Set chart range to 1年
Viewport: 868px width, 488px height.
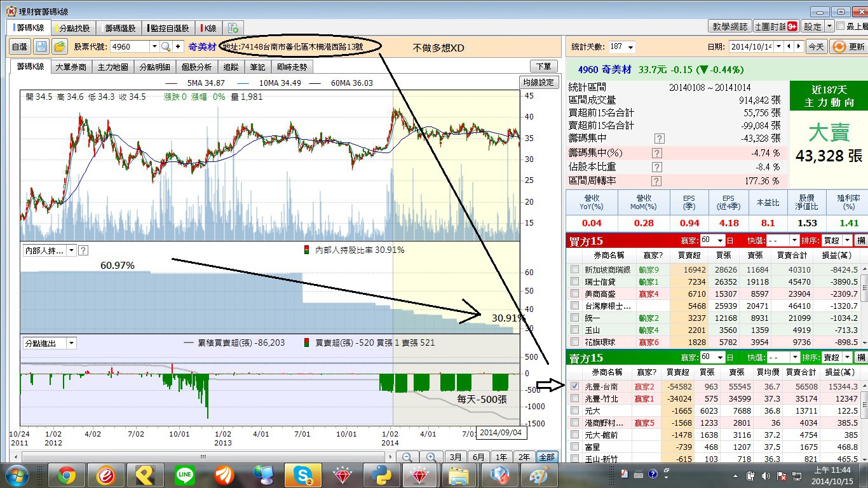tap(501, 457)
